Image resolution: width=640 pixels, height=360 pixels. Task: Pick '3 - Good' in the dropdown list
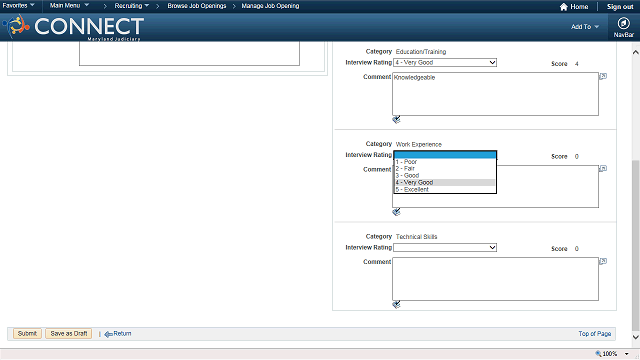point(444,176)
